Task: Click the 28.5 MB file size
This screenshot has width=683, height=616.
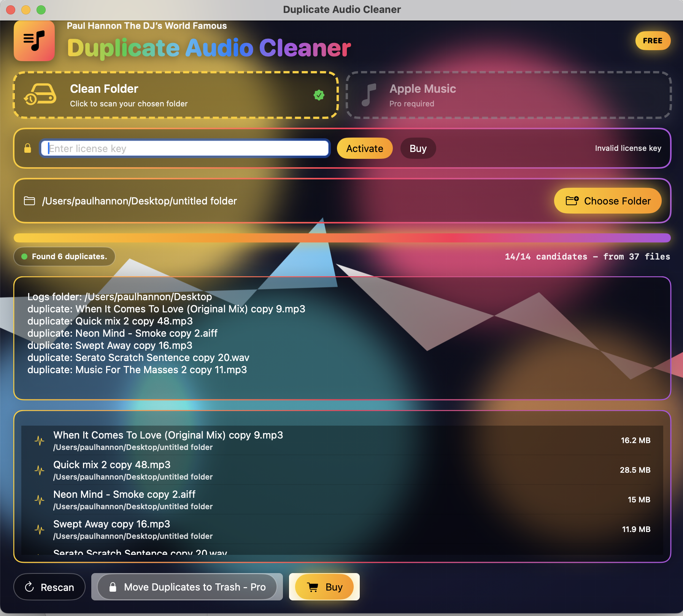Action: click(635, 470)
